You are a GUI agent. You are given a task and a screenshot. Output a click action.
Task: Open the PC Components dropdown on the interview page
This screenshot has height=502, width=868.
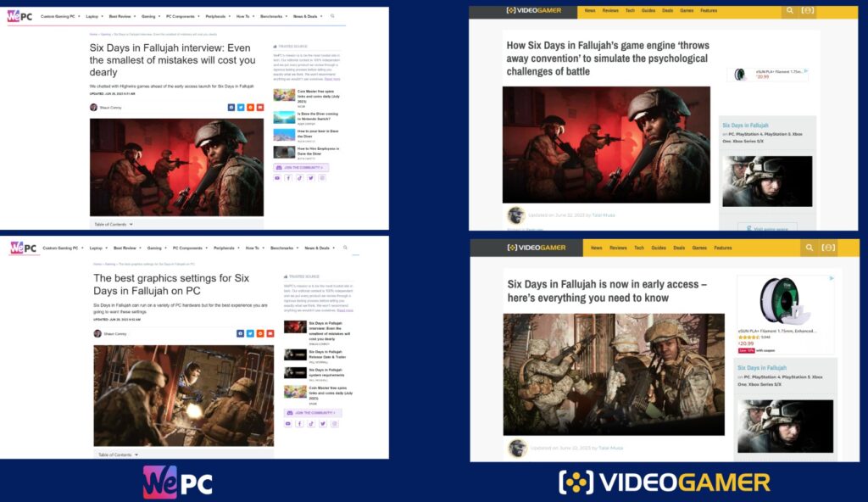click(x=185, y=16)
